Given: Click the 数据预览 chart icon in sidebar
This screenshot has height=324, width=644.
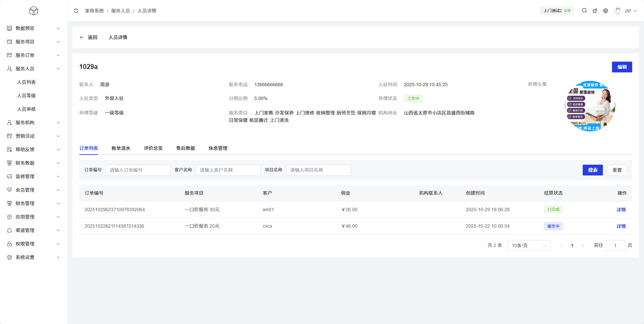Looking at the screenshot, I should pos(9,28).
